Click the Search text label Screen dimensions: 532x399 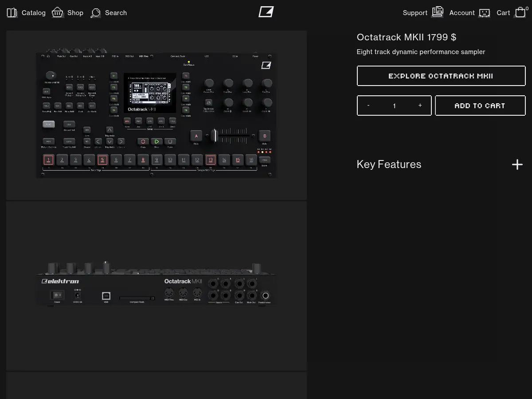[116, 12]
